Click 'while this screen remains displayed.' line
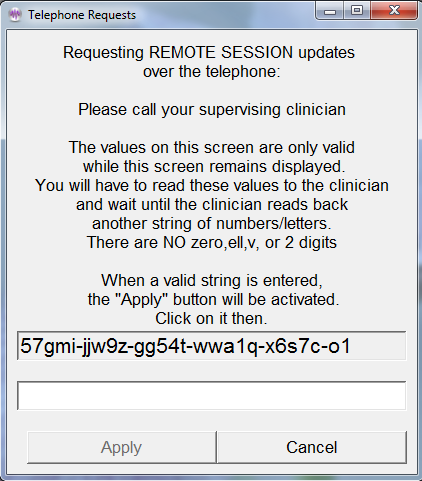The height and width of the screenshot is (481, 422). coord(214,166)
